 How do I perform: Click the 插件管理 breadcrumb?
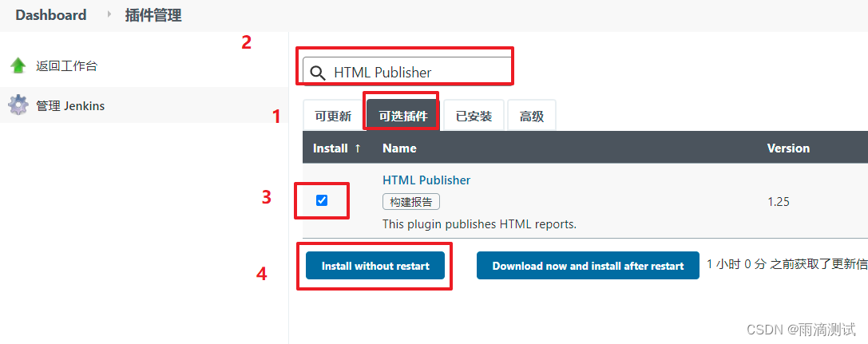[x=153, y=15]
